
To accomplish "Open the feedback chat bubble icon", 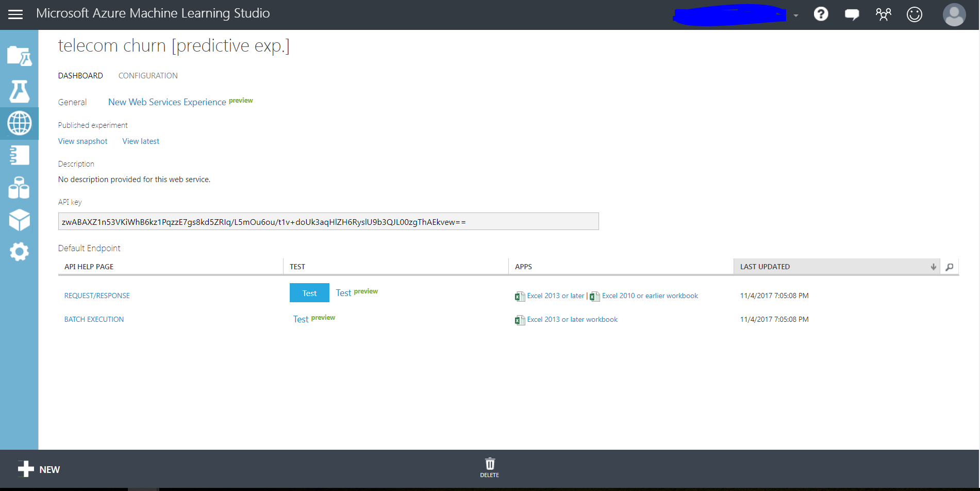I will click(852, 14).
